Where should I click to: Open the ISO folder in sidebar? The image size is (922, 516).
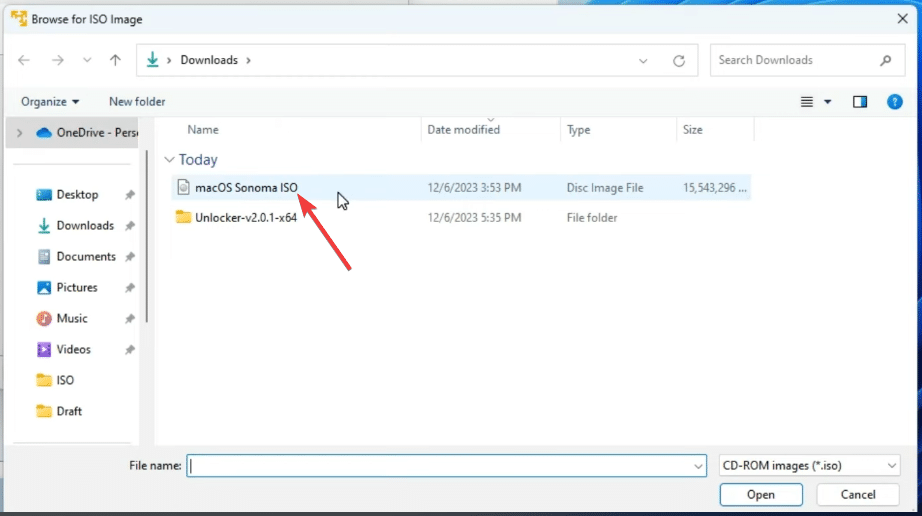[x=65, y=380]
